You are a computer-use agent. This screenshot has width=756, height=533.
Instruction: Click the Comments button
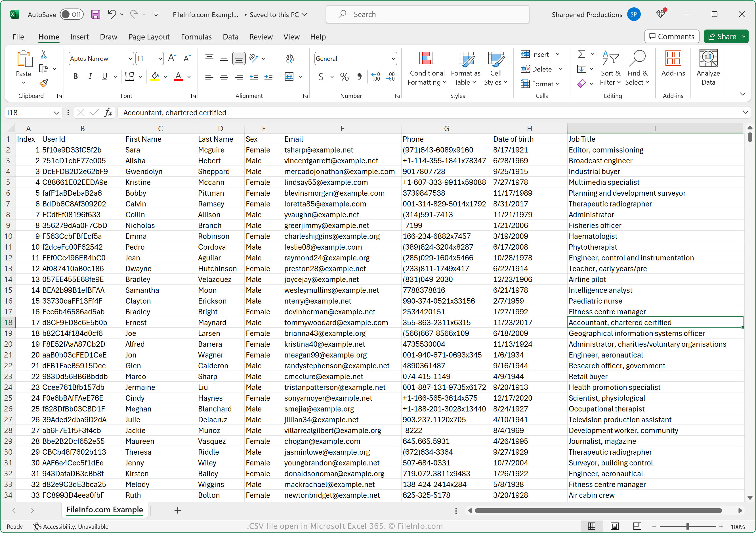click(671, 36)
